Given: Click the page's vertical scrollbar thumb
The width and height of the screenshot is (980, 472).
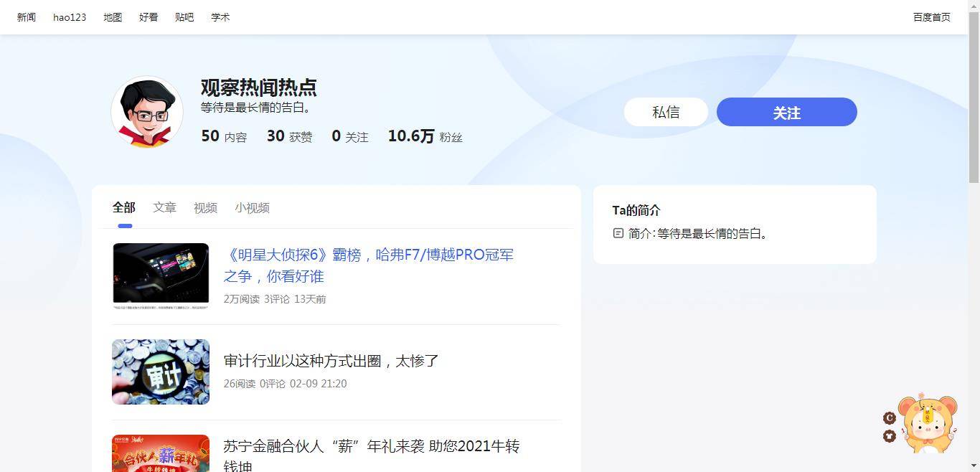Looking at the screenshot, I should point(974,97).
